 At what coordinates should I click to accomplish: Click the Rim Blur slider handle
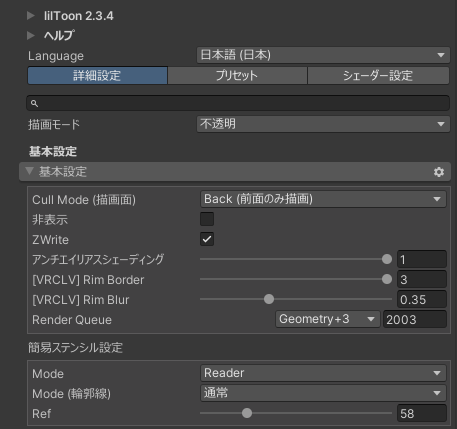pyautogui.click(x=269, y=299)
